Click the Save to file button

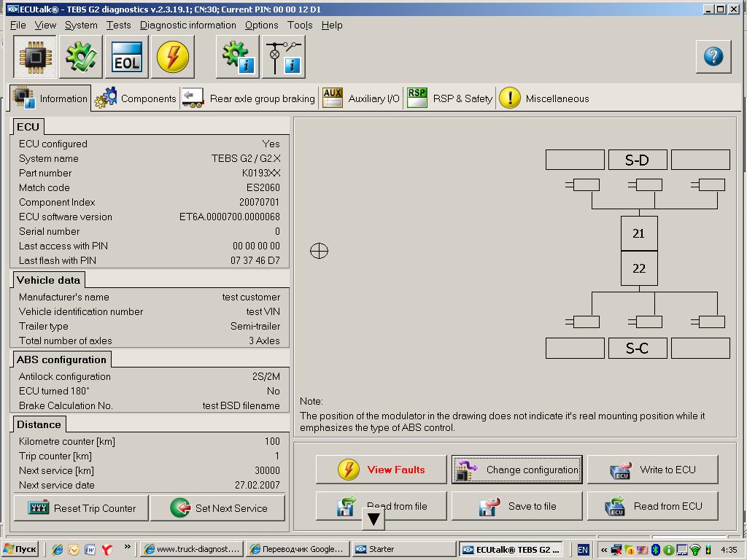(517, 506)
